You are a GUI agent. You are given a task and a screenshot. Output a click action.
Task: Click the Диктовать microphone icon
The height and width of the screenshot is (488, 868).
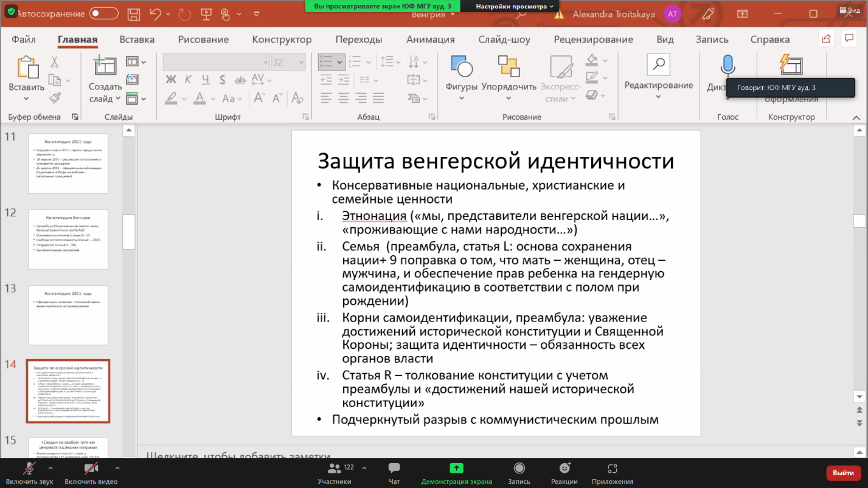(x=727, y=65)
